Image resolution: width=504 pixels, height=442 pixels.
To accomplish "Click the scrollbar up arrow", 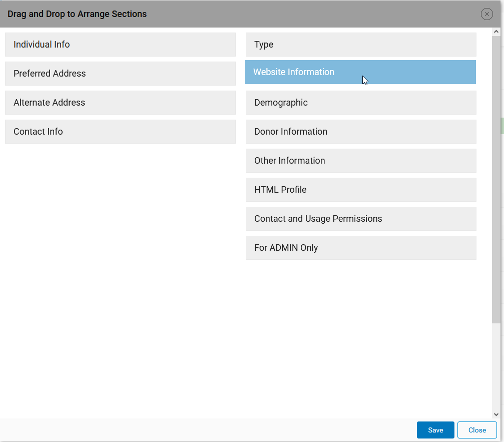I will (x=496, y=32).
